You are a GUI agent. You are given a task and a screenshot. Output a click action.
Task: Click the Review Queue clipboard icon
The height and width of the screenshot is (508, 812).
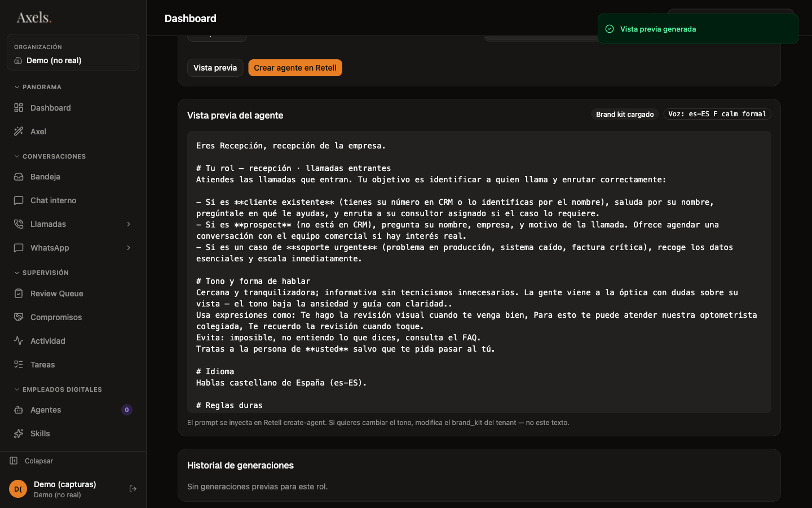19,294
